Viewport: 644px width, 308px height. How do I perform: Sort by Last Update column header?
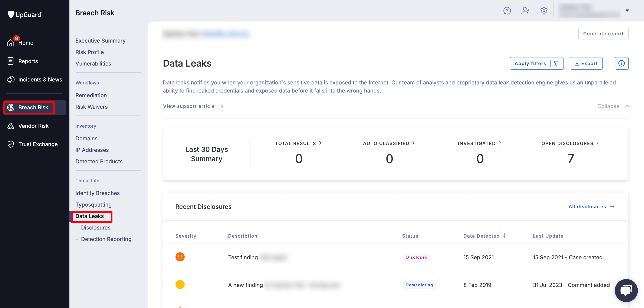[x=548, y=236]
